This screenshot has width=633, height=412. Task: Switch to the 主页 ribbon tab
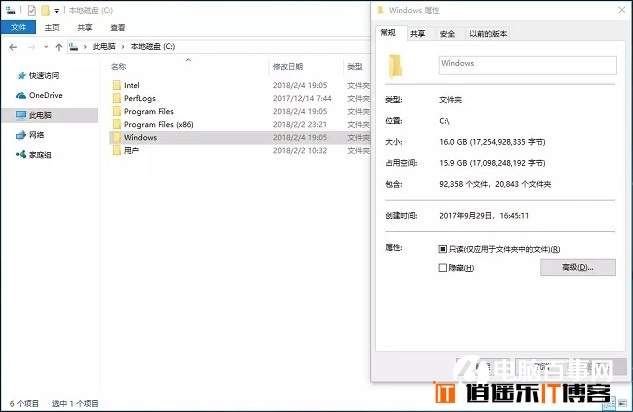52,27
